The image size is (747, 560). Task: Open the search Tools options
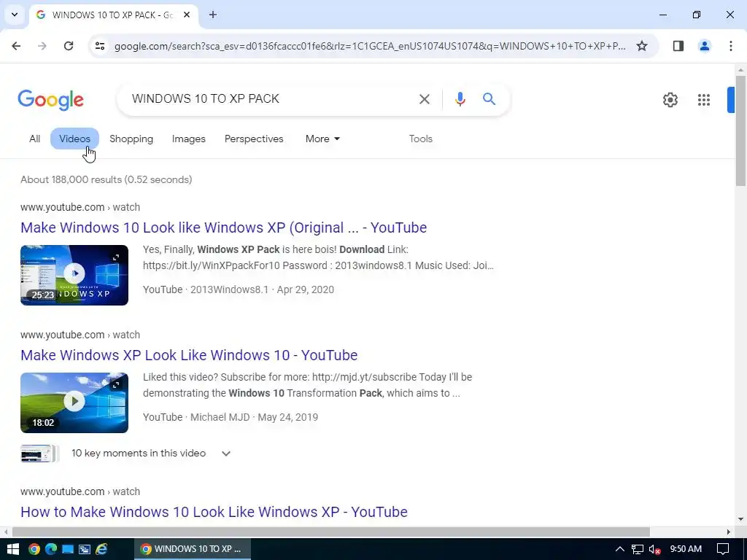(421, 139)
